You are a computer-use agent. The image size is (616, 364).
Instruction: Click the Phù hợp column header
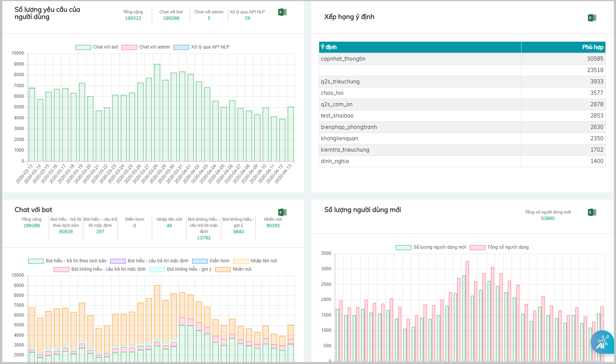pos(563,47)
